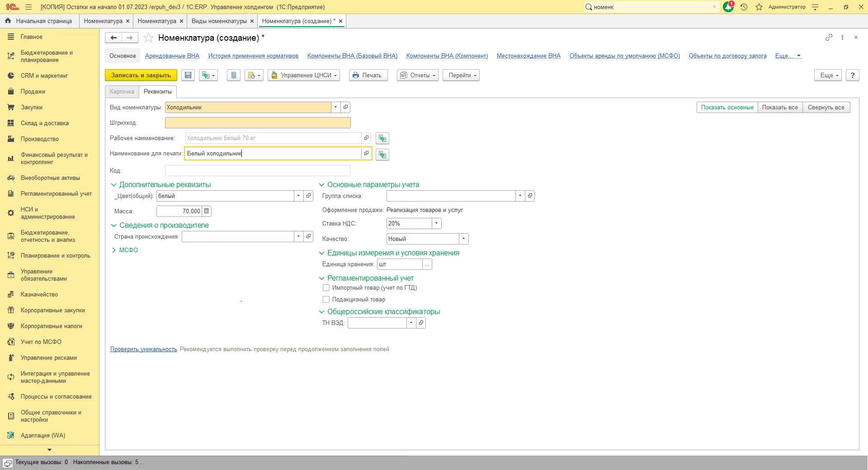Navigate back with left arrow button
Screen dimensions: 868x470
pos(113,38)
